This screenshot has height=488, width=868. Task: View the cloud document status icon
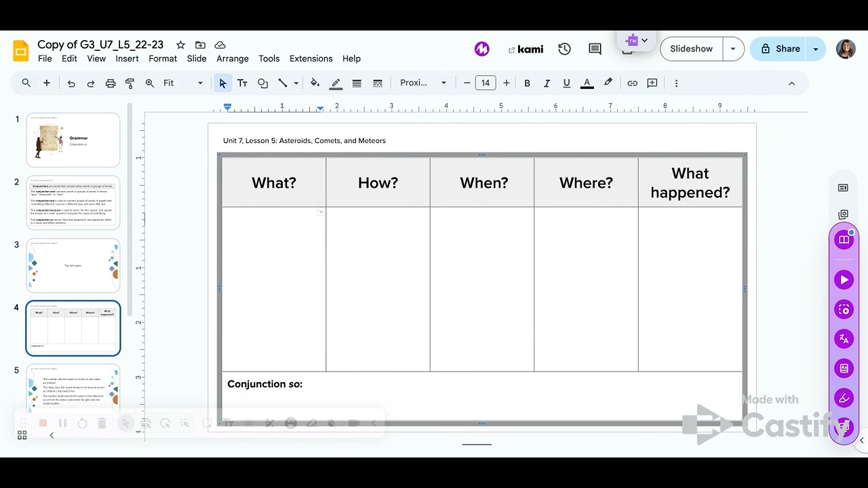tap(220, 45)
